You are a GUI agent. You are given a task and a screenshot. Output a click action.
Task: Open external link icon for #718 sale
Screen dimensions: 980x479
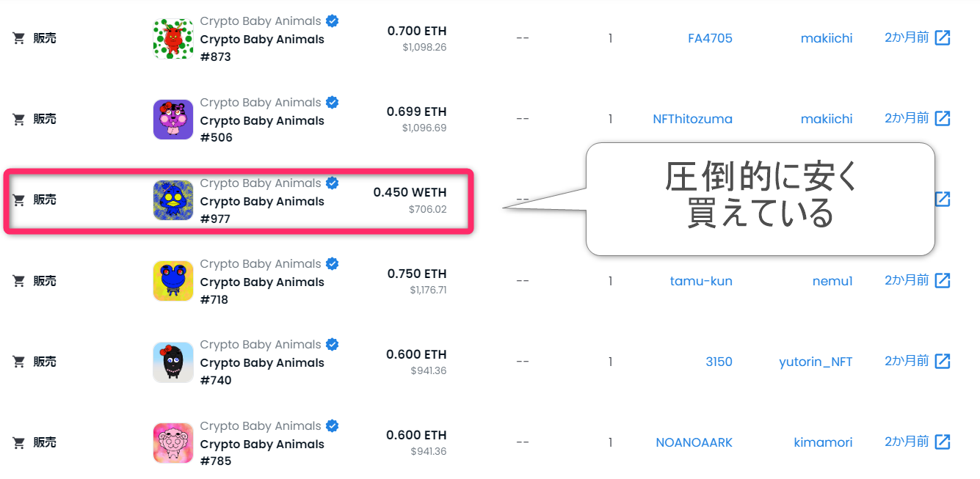click(x=943, y=281)
